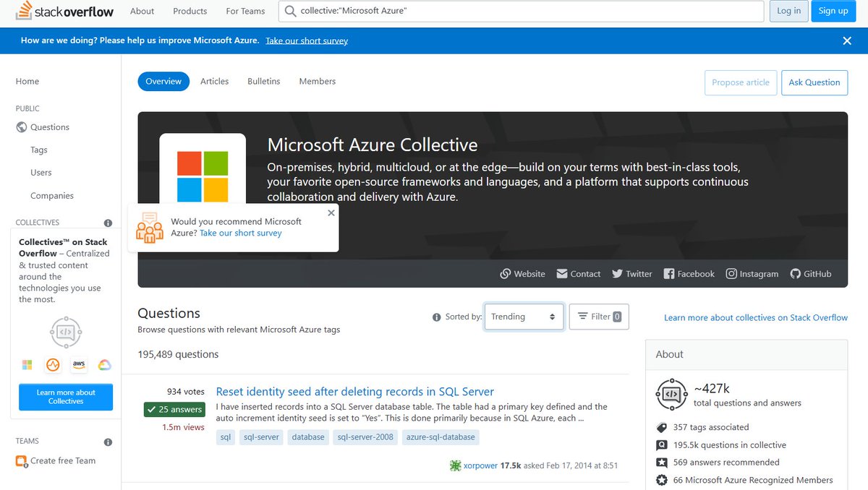Screen dimensions: 868x490
Task: Click the Facebook icon
Action: (x=669, y=274)
